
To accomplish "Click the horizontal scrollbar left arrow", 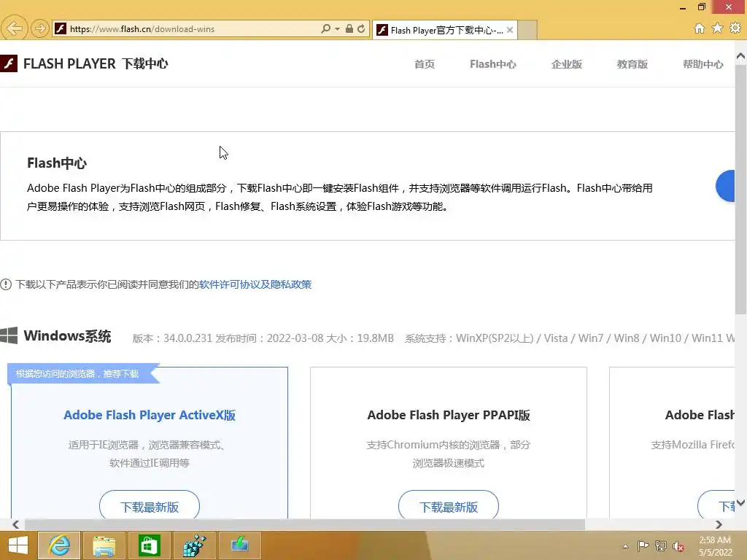I will pos(16,524).
